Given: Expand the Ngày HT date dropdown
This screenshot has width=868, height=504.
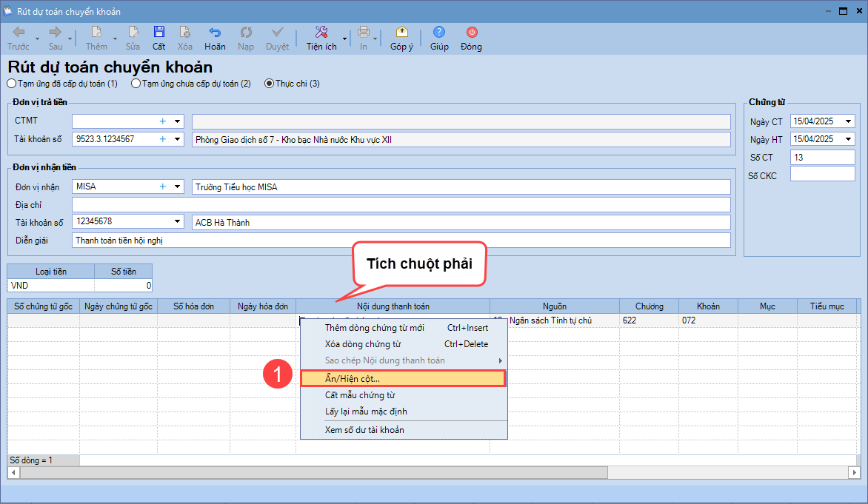Looking at the screenshot, I should [848, 139].
